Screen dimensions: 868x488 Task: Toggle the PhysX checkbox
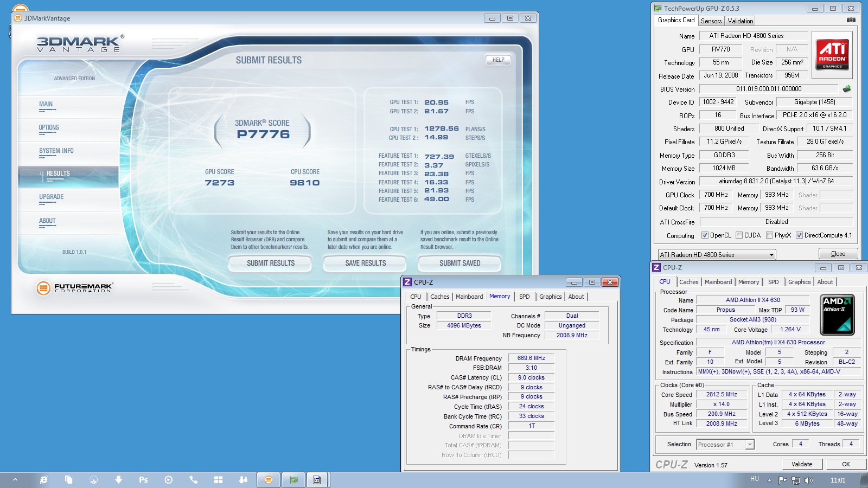(x=769, y=235)
